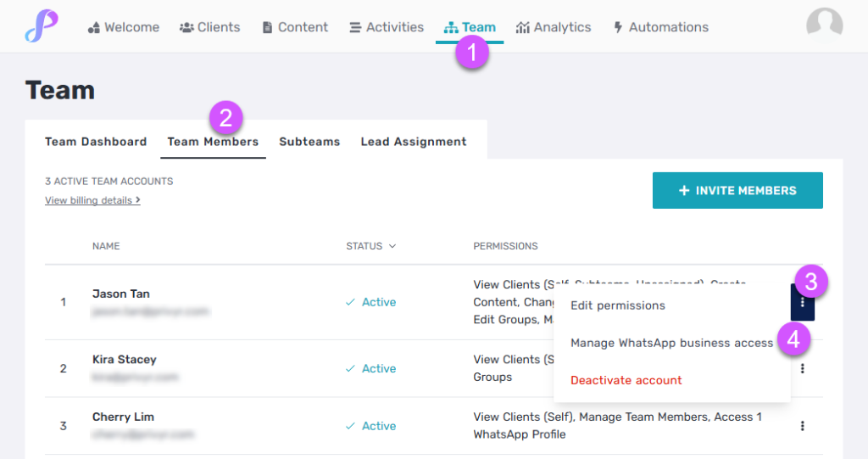
Task: Click the Privyr logo icon
Action: [x=42, y=26]
